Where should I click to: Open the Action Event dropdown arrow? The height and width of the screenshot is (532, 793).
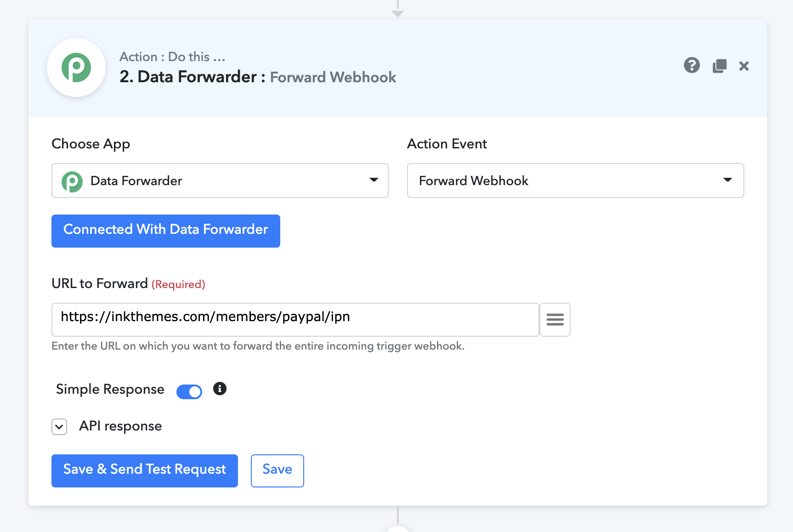click(x=727, y=180)
